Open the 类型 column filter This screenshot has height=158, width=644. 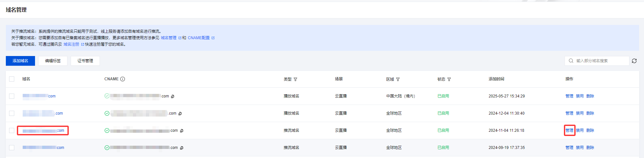pyautogui.click(x=295, y=79)
